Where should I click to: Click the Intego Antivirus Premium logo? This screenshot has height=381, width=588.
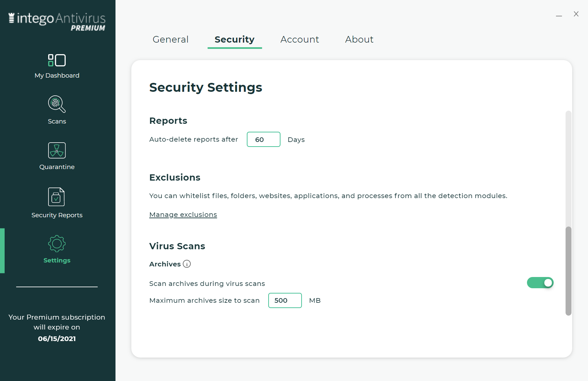click(57, 22)
